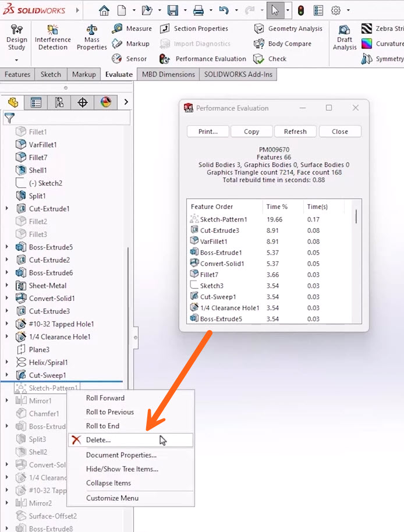Click the Measure tool icon
This screenshot has width=404, height=532.
pos(117,29)
